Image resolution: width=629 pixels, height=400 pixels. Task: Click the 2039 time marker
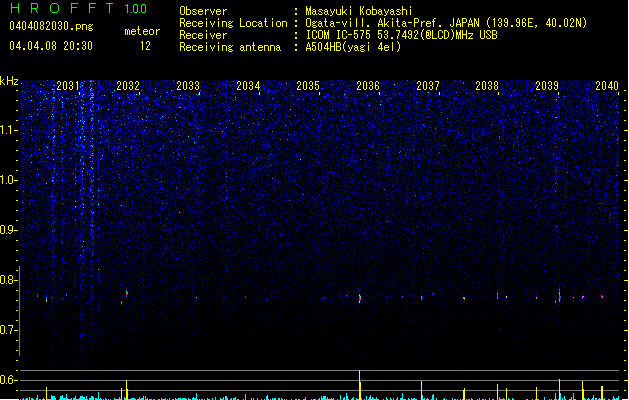coord(547,85)
